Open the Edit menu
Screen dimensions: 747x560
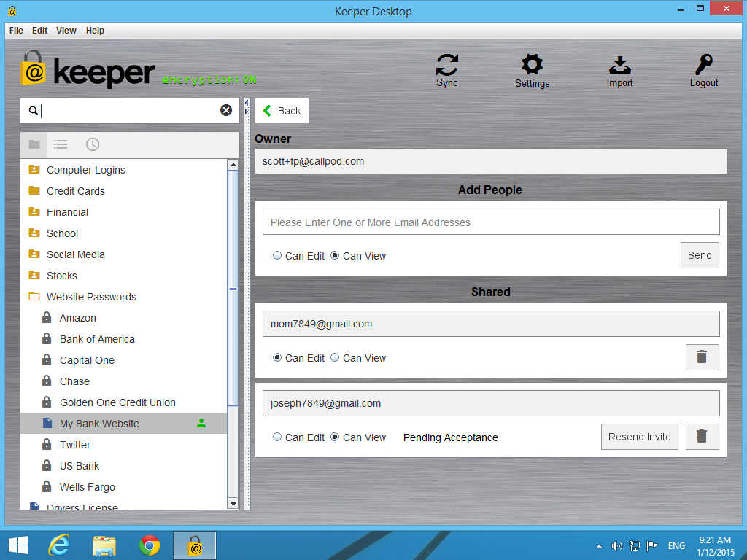coord(39,31)
